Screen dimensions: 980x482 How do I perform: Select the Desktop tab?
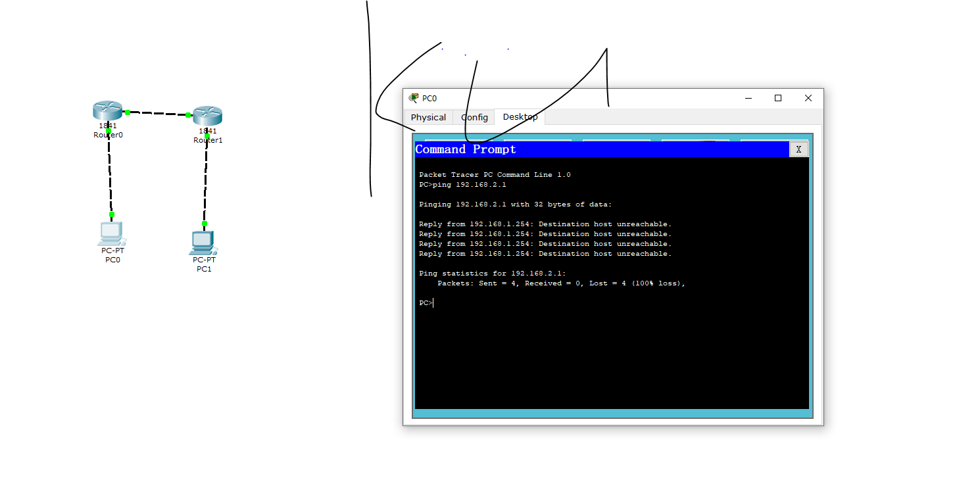click(x=520, y=117)
